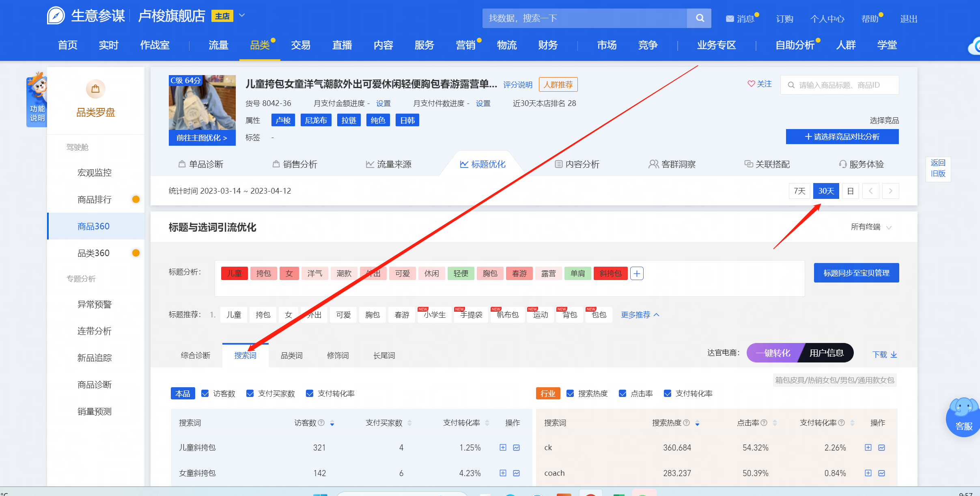Toggle industry 搜索热度 checkbox

[570, 393]
